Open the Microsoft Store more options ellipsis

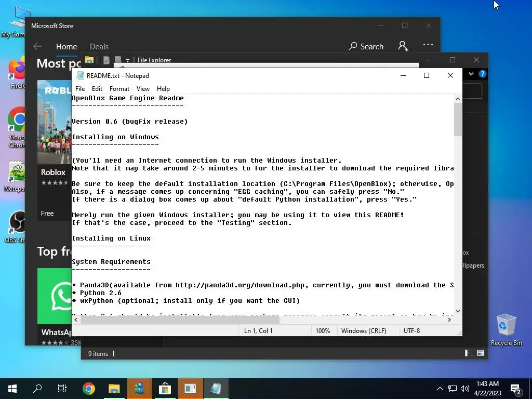428,45
